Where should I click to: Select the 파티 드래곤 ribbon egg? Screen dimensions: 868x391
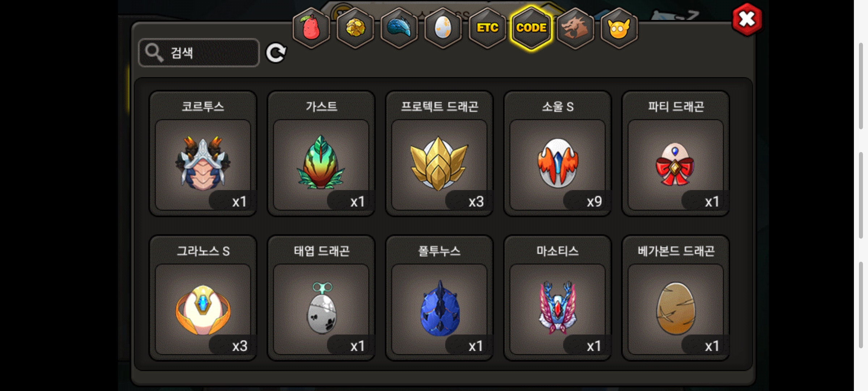(676, 154)
